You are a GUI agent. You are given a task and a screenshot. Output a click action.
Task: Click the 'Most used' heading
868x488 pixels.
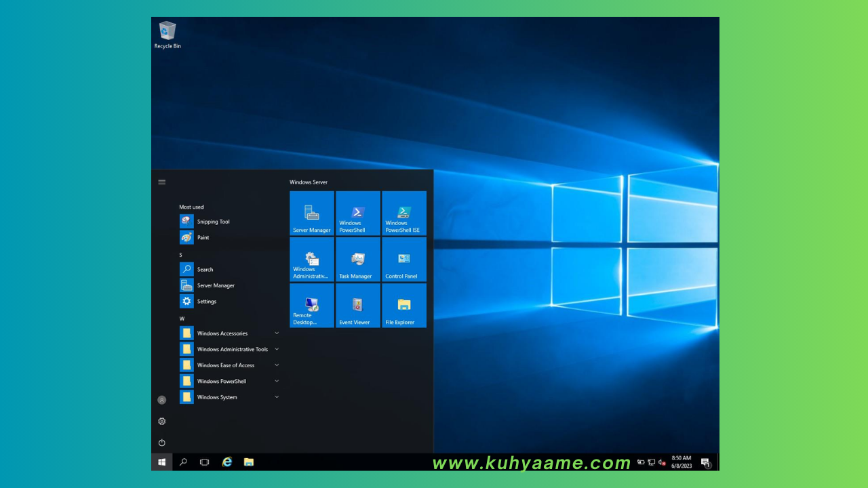click(x=191, y=207)
